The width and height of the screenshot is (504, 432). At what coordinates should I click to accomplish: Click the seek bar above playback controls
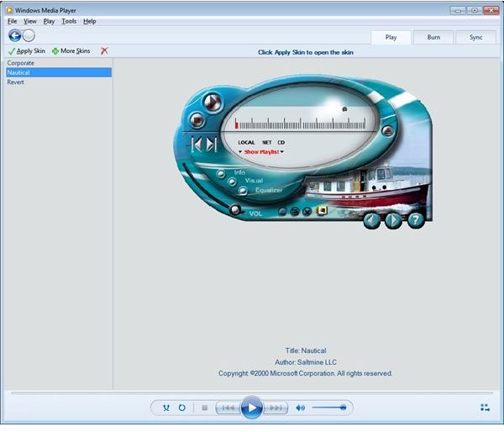(252, 393)
